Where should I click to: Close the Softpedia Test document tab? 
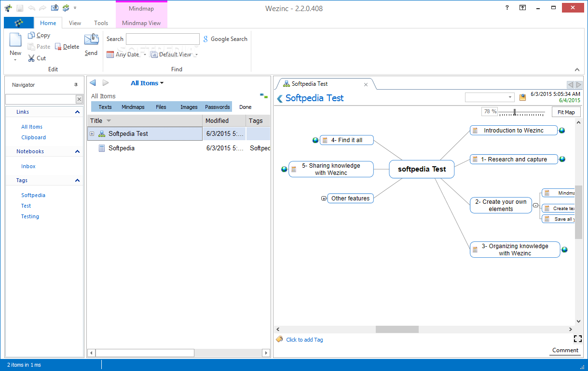[366, 84]
